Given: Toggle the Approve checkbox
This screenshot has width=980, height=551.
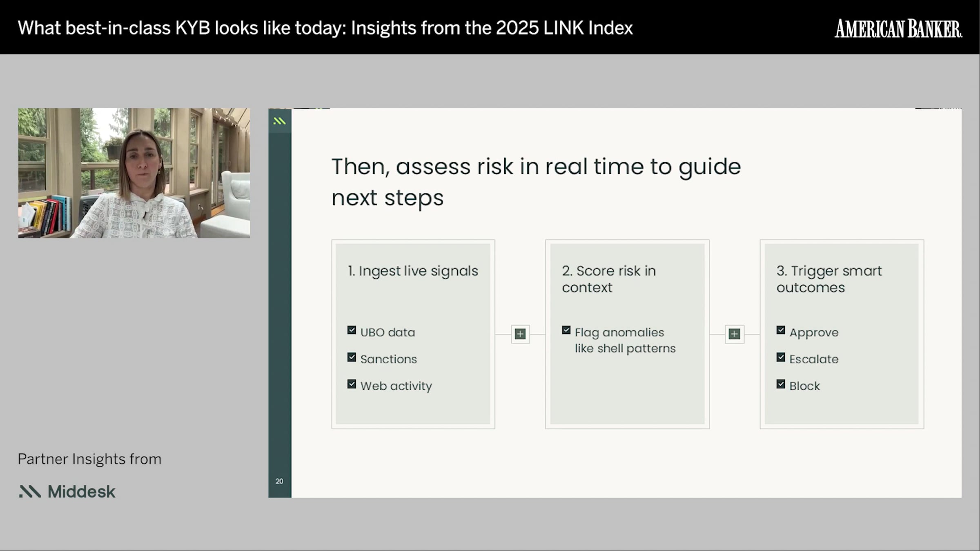Looking at the screenshot, I should (x=781, y=330).
